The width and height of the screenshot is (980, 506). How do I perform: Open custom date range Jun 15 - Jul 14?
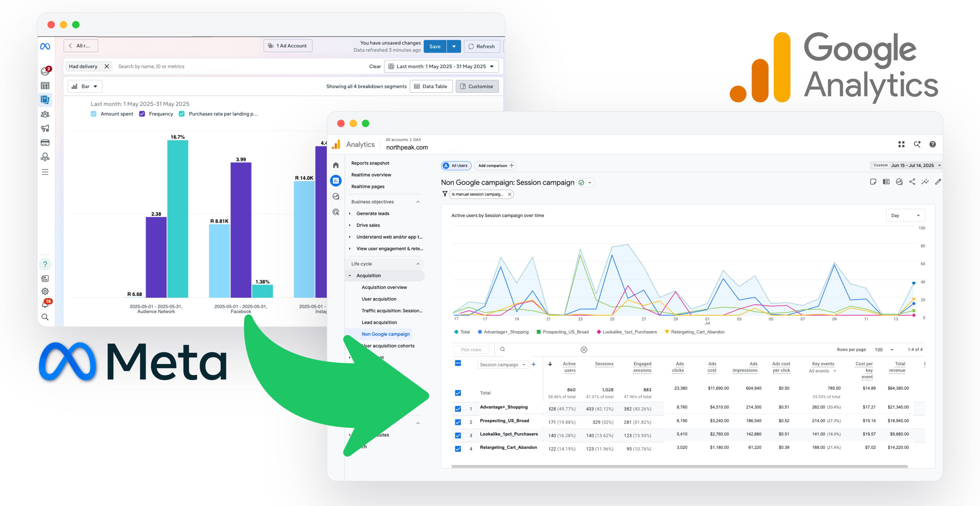click(906, 166)
